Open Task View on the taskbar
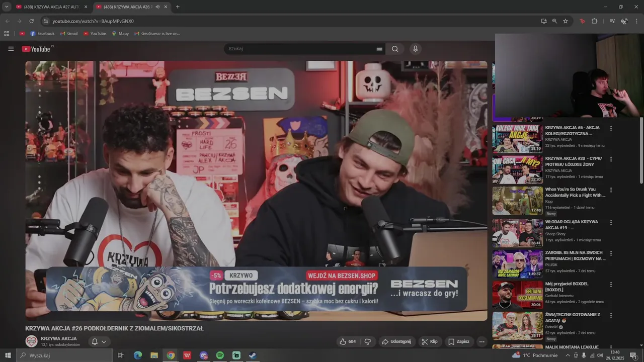 (x=121, y=355)
